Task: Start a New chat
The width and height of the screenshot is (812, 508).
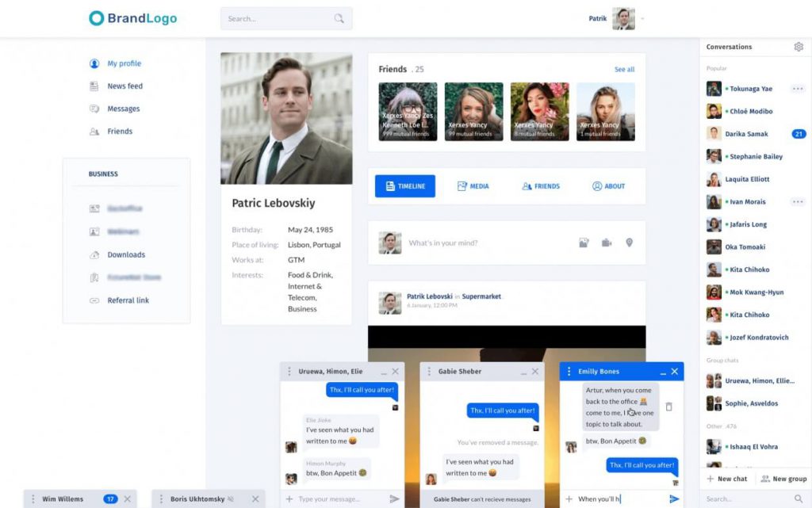Action: 727,479
